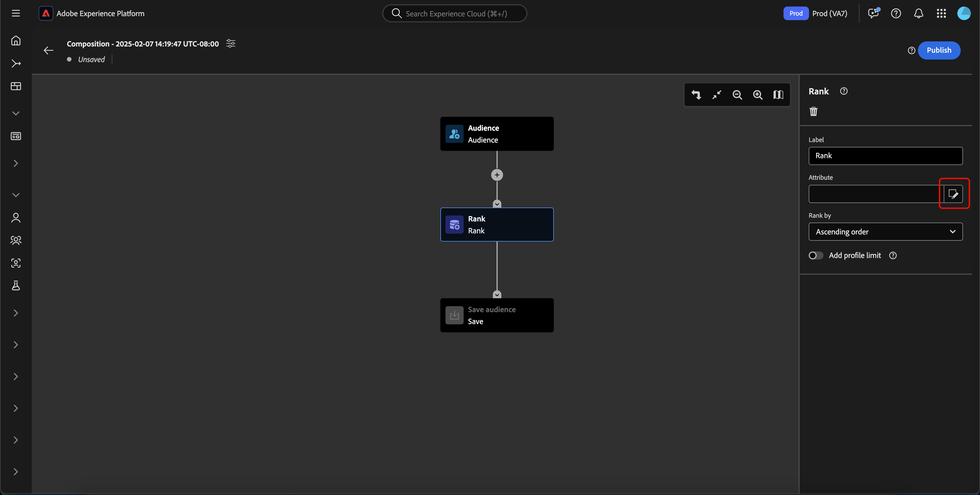Open the notifications bell icon
The image size is (980, 495).
[918, 14]
